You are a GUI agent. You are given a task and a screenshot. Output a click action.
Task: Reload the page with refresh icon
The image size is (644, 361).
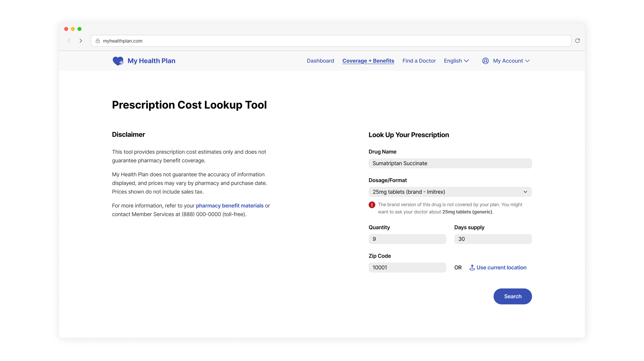[x=577, y=41]
